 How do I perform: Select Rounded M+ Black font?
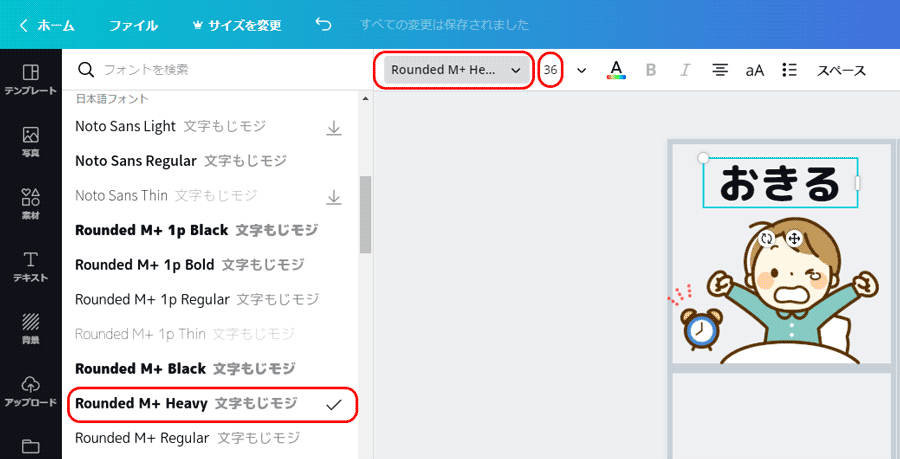210,368
